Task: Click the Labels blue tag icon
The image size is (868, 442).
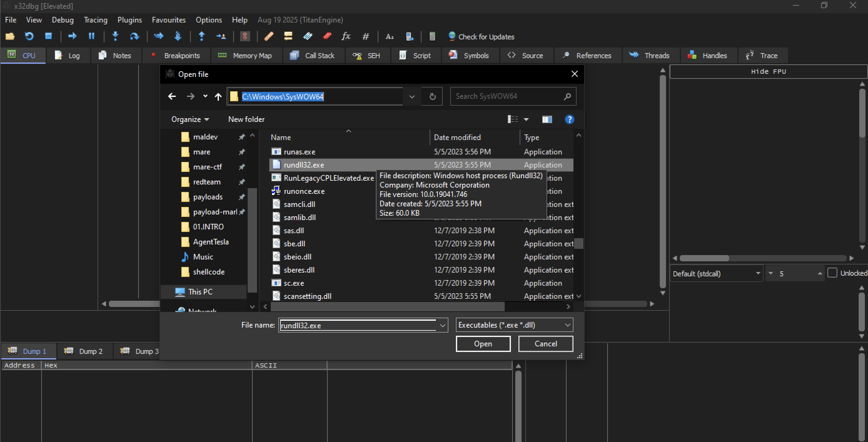Action: point(308,36)
